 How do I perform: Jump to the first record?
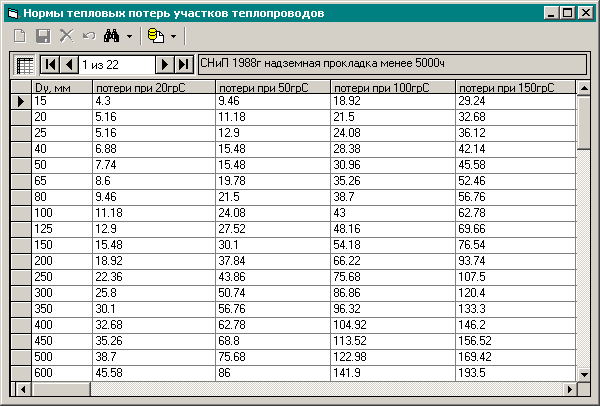(x=49, y=65)
